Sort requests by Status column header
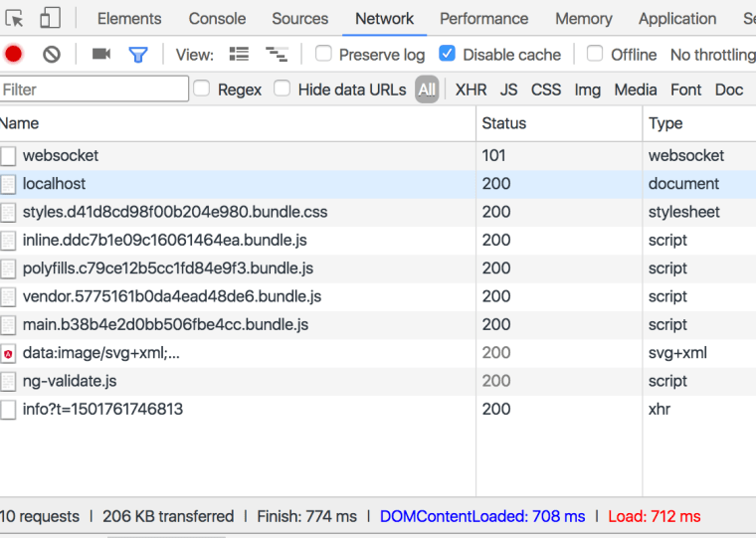Viewport: 756px width, 538px height. click(x=504, y=123)
